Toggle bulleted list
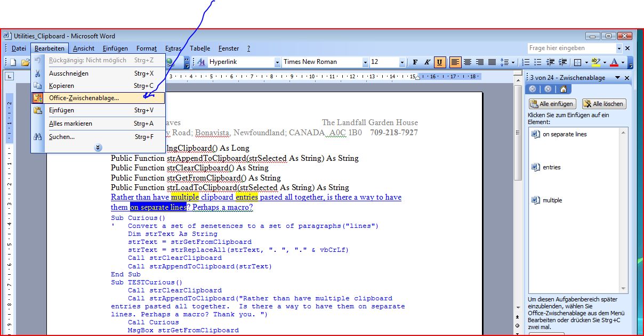The width and height of the screenshot is (644, 336). click(538, 62)
